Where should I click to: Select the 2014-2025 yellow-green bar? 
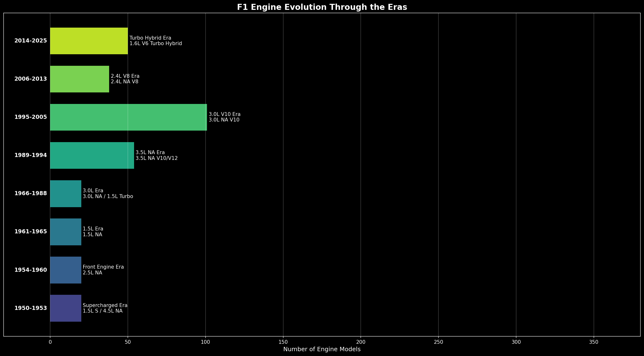pos(89,41)
